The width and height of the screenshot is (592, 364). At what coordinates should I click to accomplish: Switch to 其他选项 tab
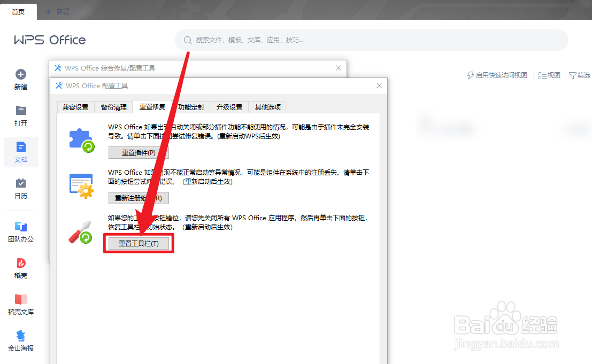point(268,107)
